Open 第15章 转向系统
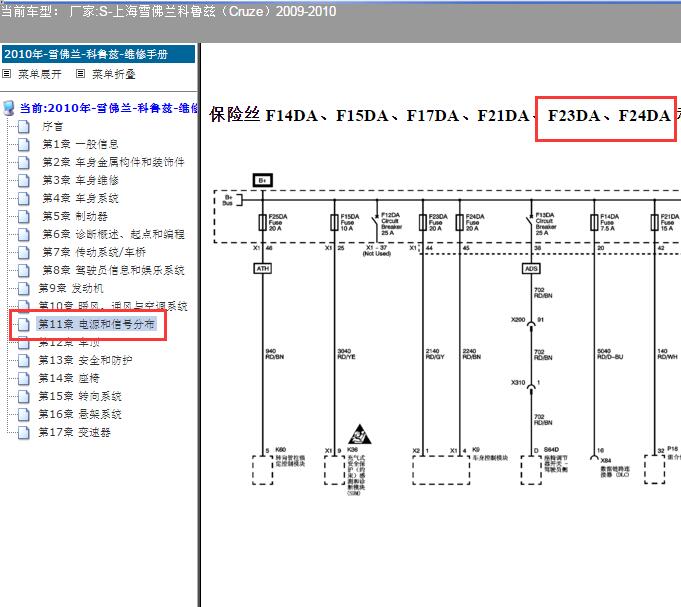 coord(80,396)
